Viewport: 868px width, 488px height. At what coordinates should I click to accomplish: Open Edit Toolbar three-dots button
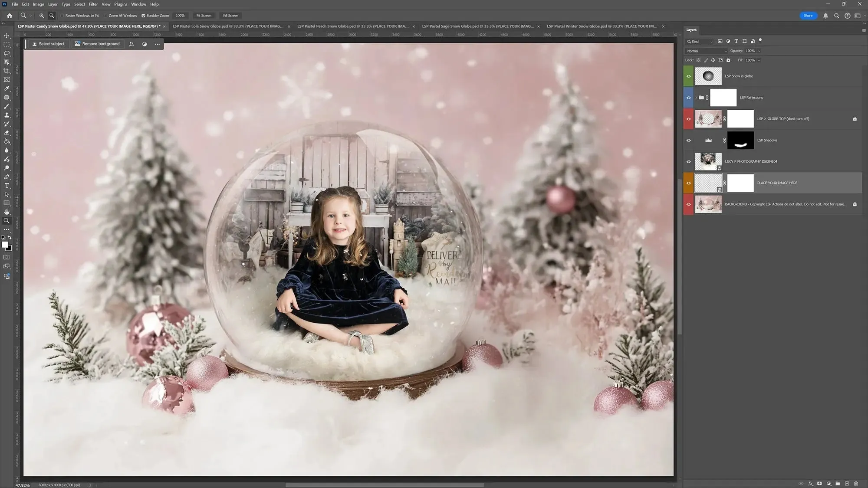(7, 229)
